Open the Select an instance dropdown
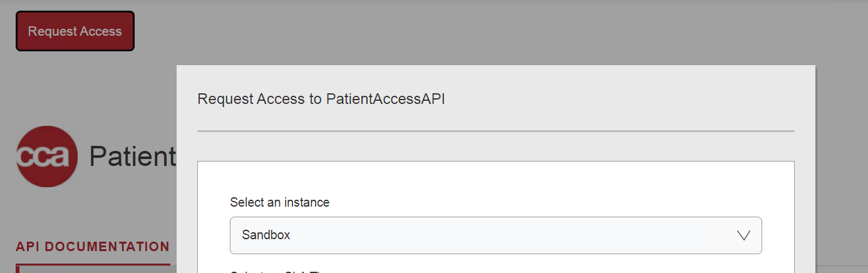Image resolution: width=868 pixels, height=273 pixels. [x=495, y=235]
